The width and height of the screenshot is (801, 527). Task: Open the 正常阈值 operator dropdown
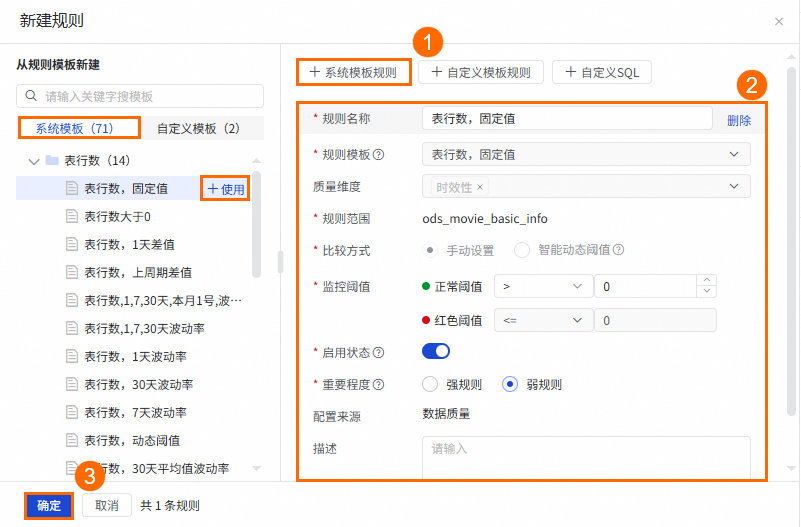click(543, 286)
